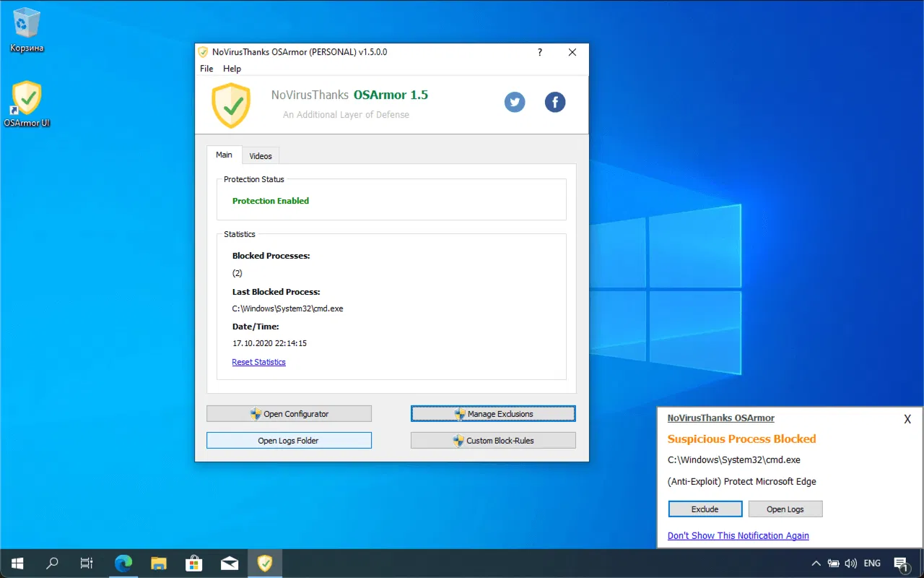Show hidden system tray icons

point(816,564)
